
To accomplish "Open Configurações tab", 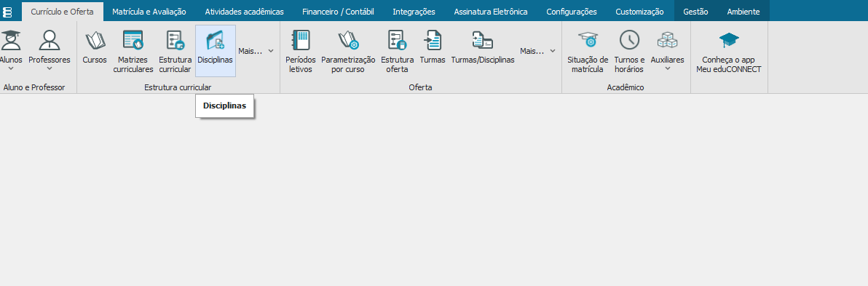I will tap(572, 12).
